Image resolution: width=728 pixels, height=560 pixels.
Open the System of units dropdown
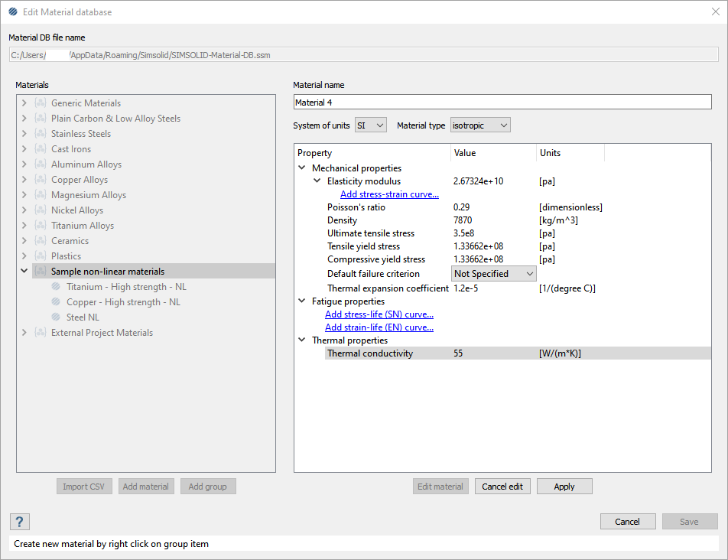click(371, 125)
